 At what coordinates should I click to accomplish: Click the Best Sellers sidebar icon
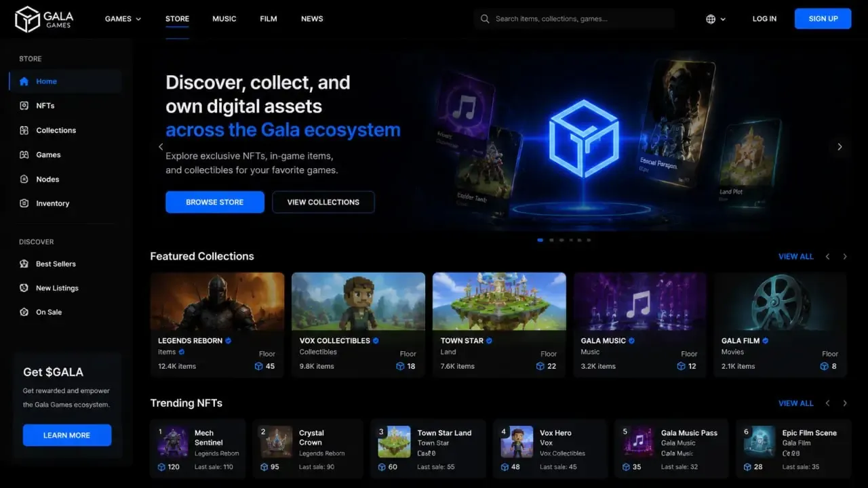point(24,264)
